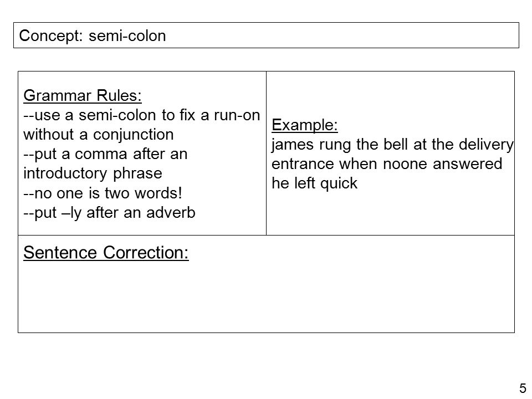Click the word "james" in the example

pyautogui.click(x=293, y=145)
